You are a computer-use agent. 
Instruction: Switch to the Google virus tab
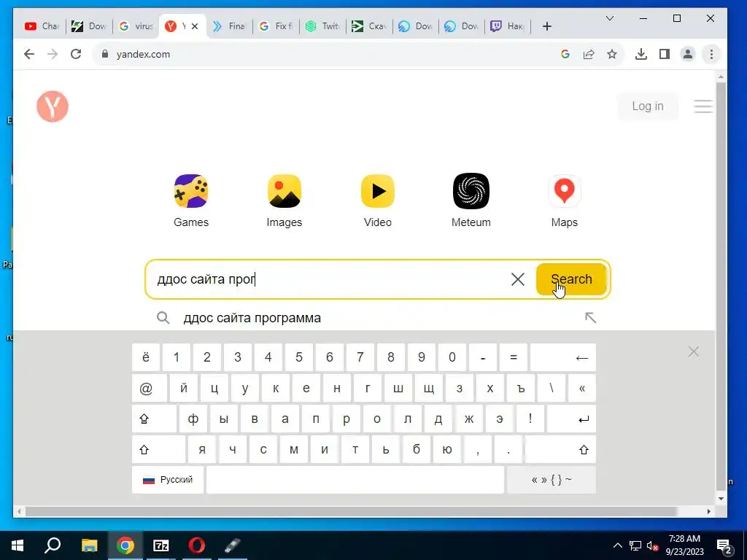coord(136,26)
